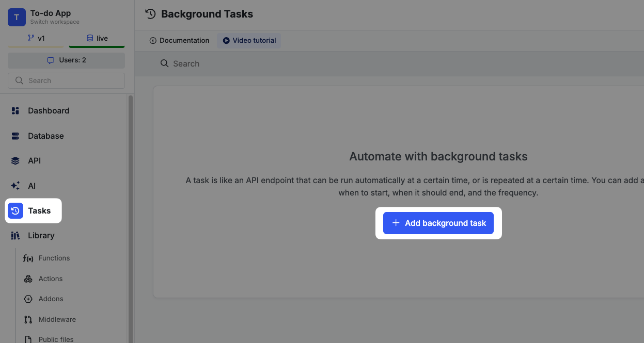Click the live database icon

pyautogui.click(x=90, y=38)
